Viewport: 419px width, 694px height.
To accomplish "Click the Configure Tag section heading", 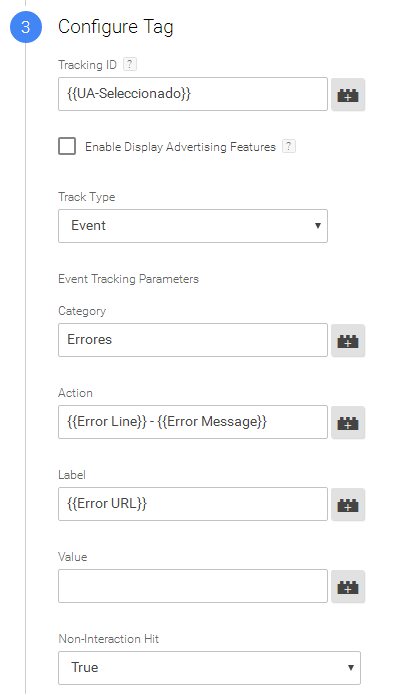I will point(115,27).
